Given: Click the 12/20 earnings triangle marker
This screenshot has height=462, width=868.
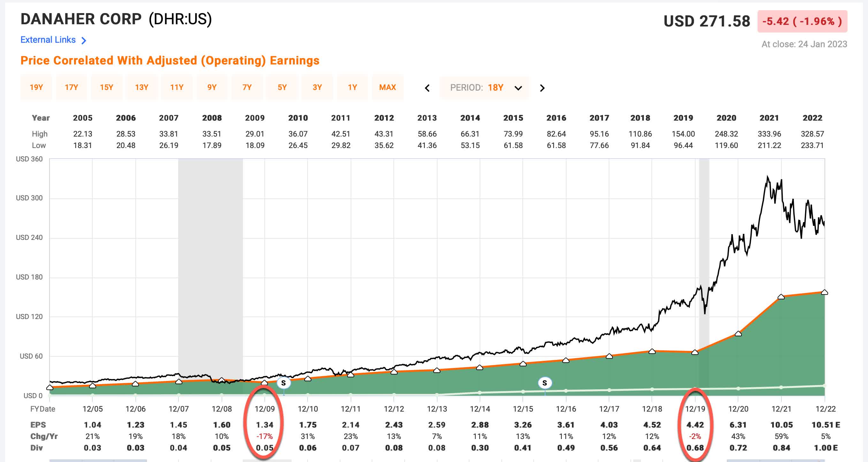Looking at the screenshot, I should (738, 334).
